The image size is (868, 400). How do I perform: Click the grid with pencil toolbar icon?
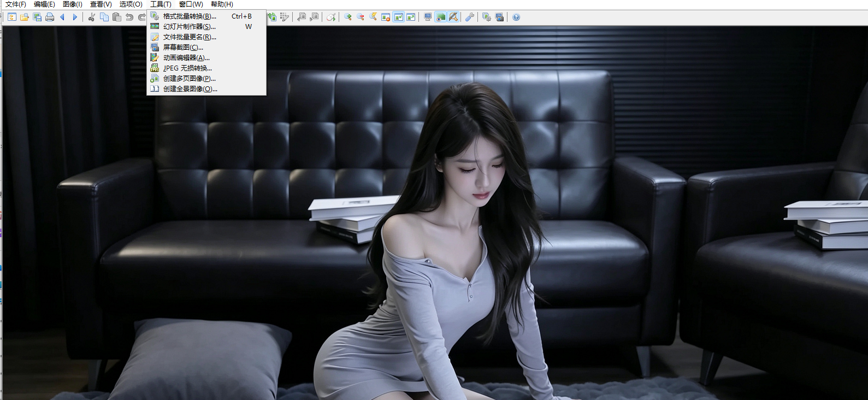tap(285, 17)
